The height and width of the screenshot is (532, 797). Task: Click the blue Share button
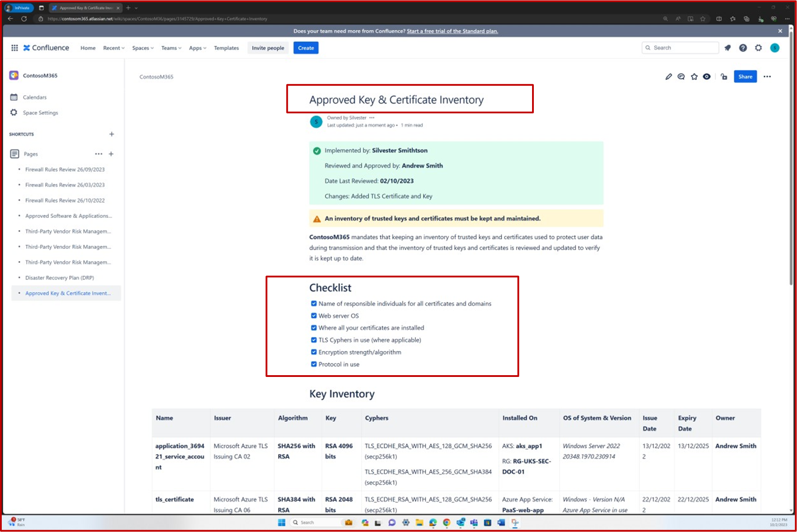tap(745, 76)
